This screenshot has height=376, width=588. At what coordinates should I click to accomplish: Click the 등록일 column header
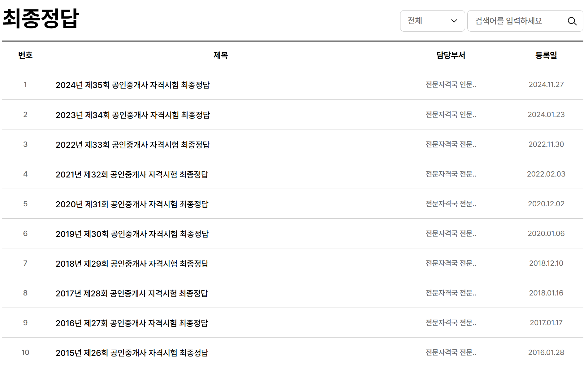[546, 55]
